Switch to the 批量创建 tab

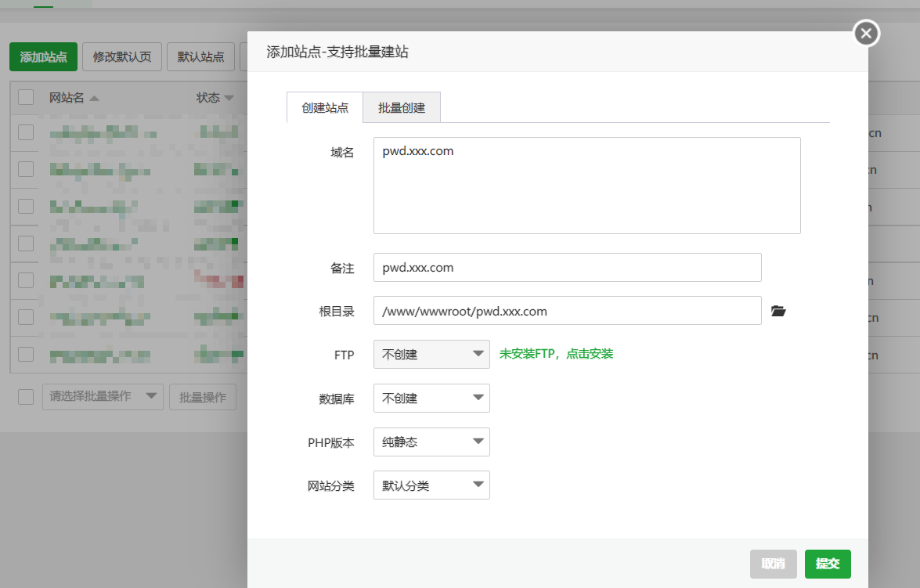[x=402, y=107]
